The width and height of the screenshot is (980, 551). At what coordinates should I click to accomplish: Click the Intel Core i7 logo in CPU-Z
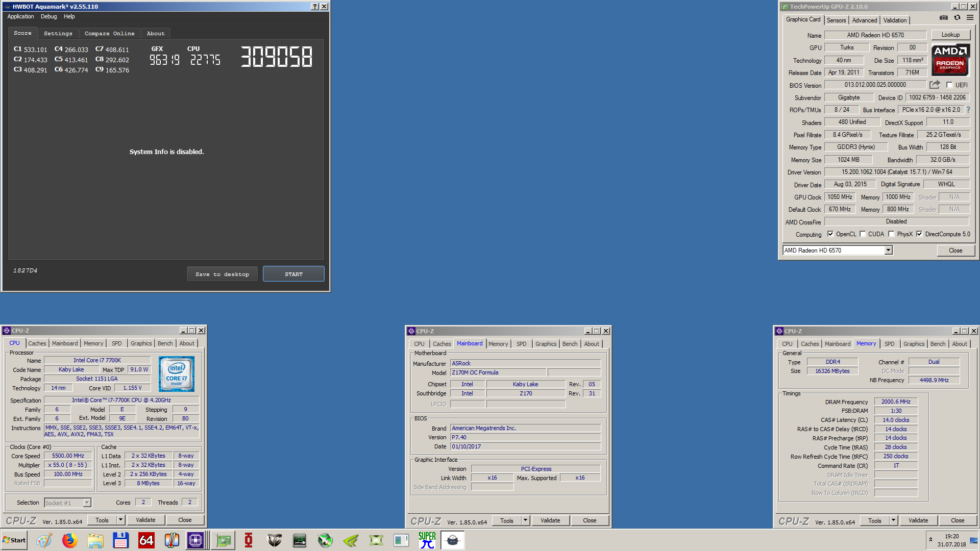pos(177,374)
